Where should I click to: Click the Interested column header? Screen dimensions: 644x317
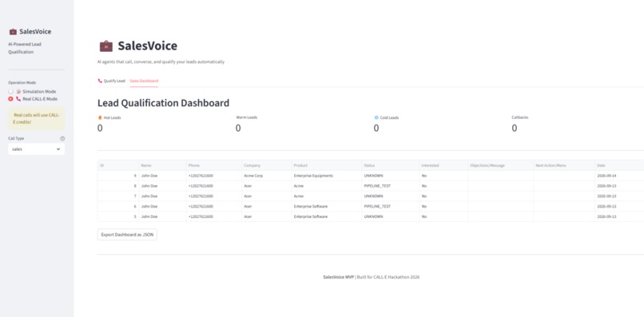coord(443,165)
